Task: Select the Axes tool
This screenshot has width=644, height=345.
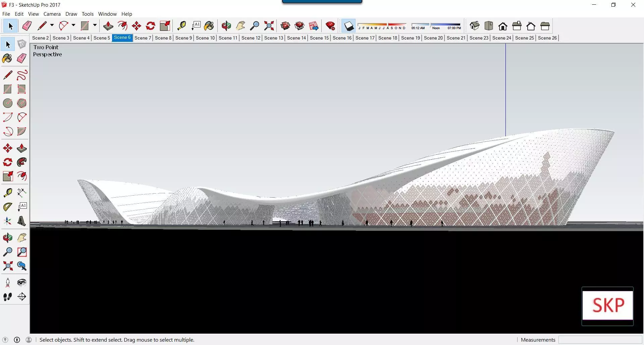Action: 8,221
